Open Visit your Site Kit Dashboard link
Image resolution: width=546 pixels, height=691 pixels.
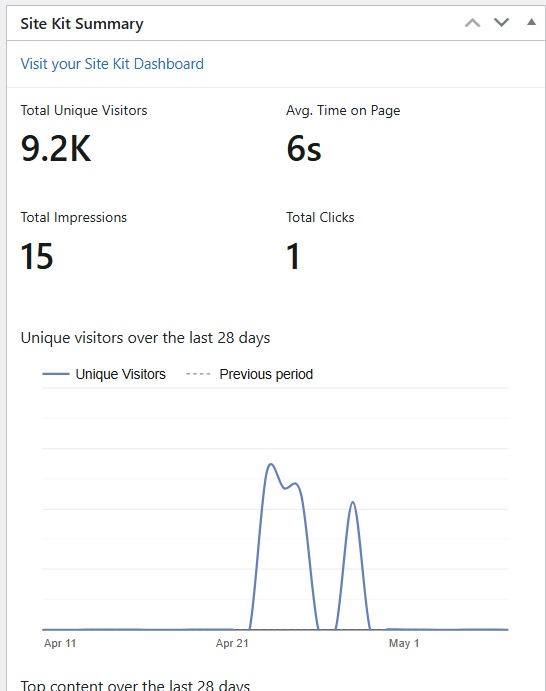click(112, 64)
